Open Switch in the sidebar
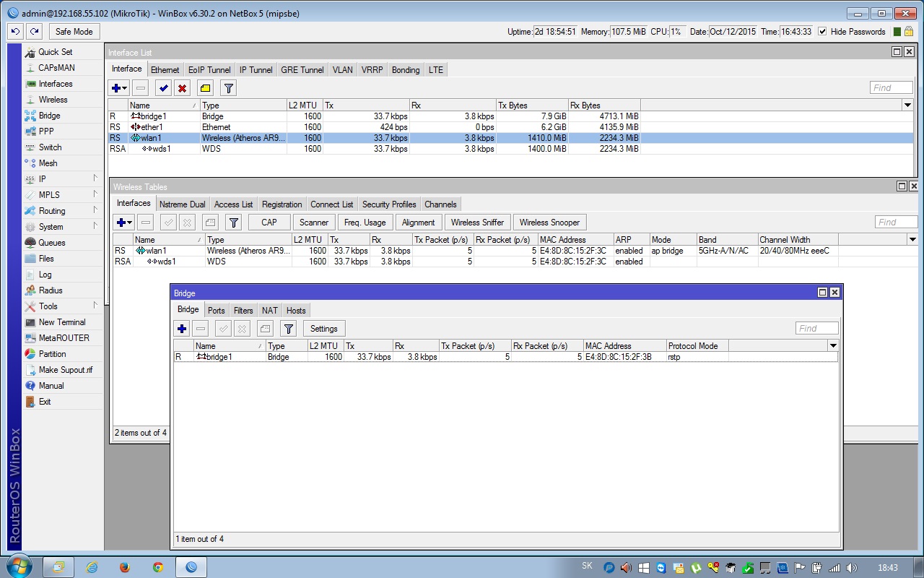924x578 pixels. tap(51, 147)
